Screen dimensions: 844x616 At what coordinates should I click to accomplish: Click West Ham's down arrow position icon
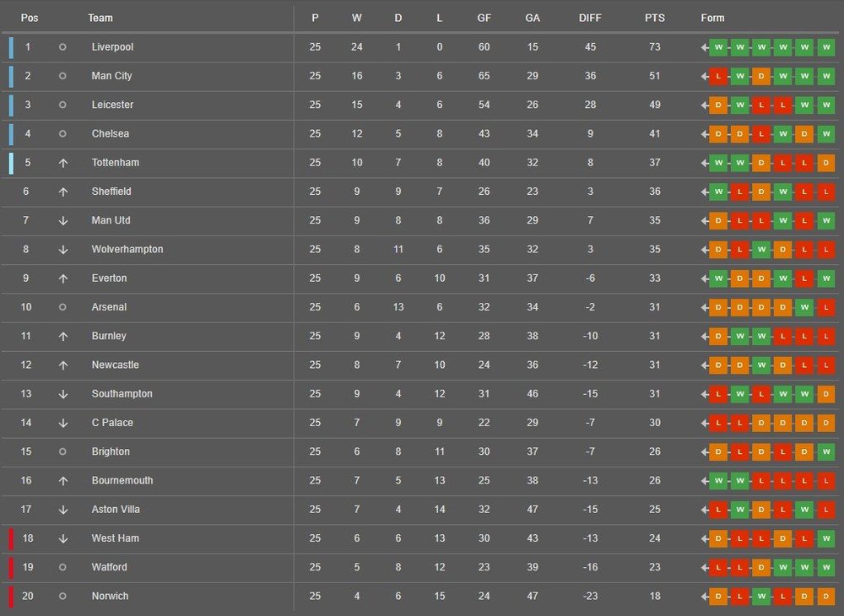coord(62,538)
